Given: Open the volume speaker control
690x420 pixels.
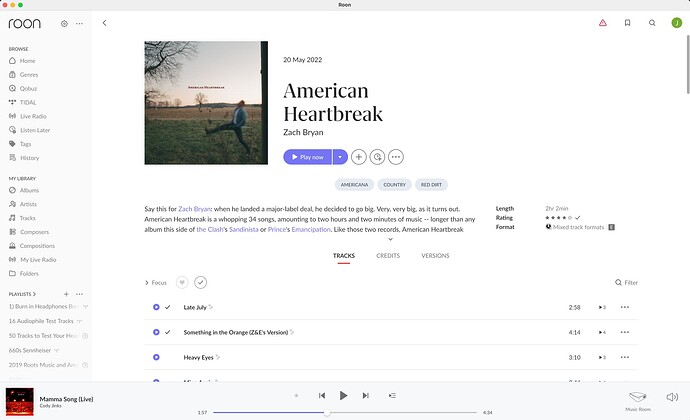Looking at the screenshot, I should click(x=672, y=397).
